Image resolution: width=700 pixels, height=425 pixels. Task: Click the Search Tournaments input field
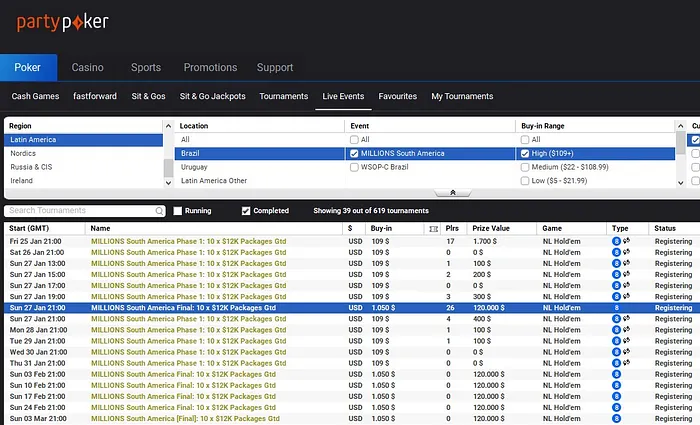(x=80, y=211)
